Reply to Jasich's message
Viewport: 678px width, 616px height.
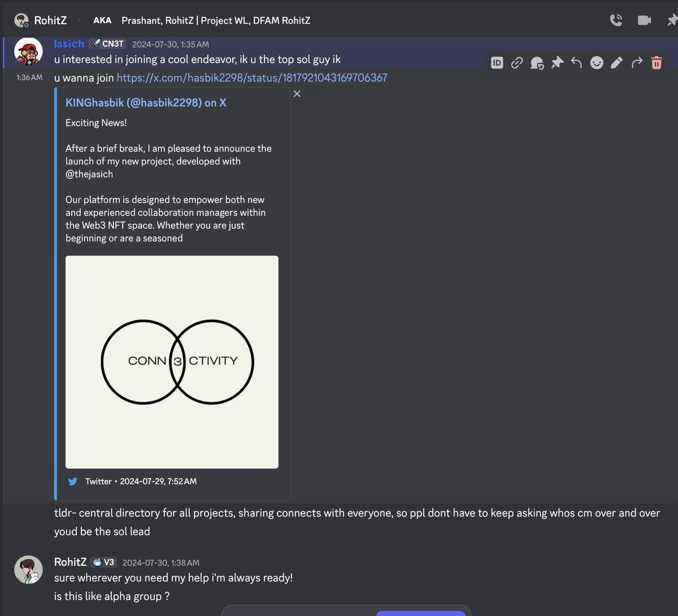[576, 63]
